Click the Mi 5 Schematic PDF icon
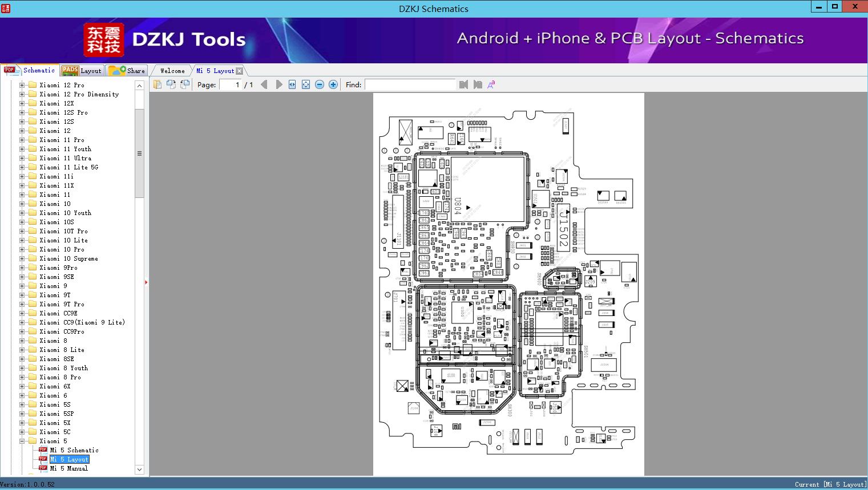Screen dimensions: 868x490 [43, 449]
